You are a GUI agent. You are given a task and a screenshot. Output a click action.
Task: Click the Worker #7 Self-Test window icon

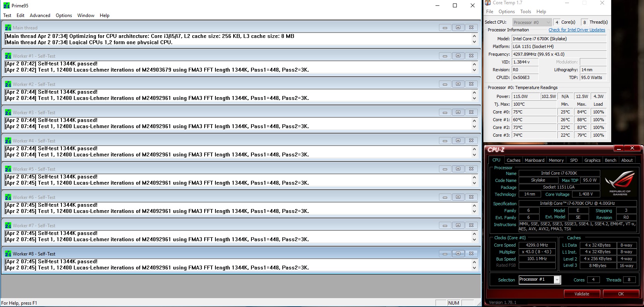8,225
